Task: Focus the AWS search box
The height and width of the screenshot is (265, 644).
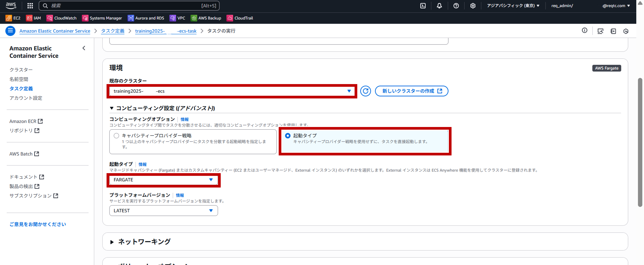Action: [129, 6]
